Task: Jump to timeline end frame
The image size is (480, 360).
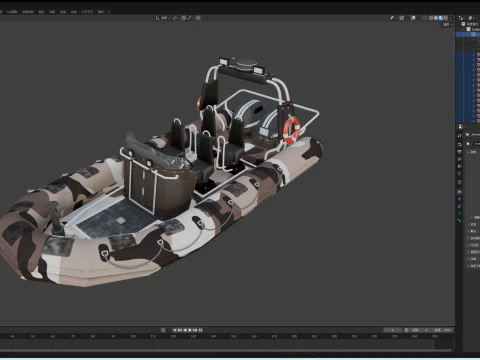Action: click(x=200, y=330)
